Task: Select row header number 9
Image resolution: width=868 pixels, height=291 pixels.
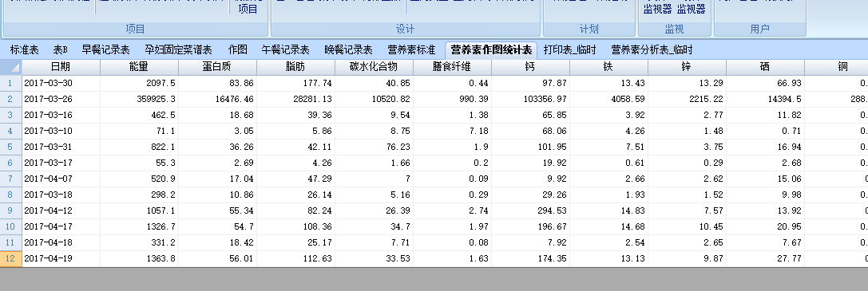Action: [11, 211]
